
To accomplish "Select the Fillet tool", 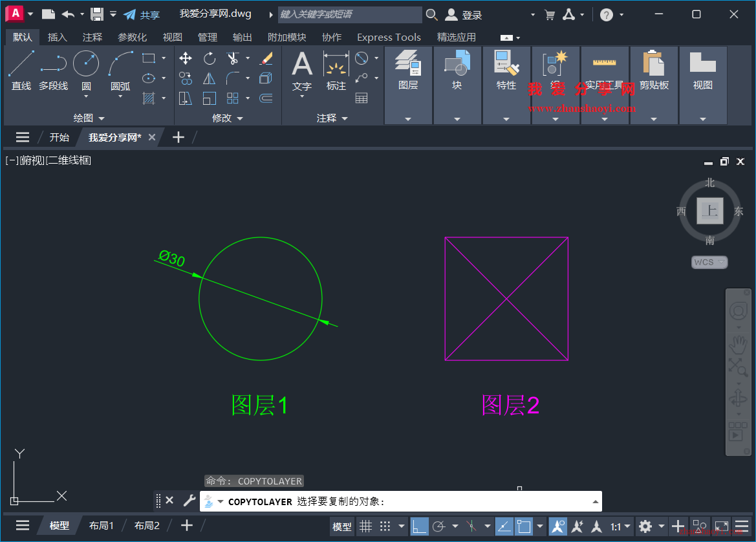I will (233, 78).
